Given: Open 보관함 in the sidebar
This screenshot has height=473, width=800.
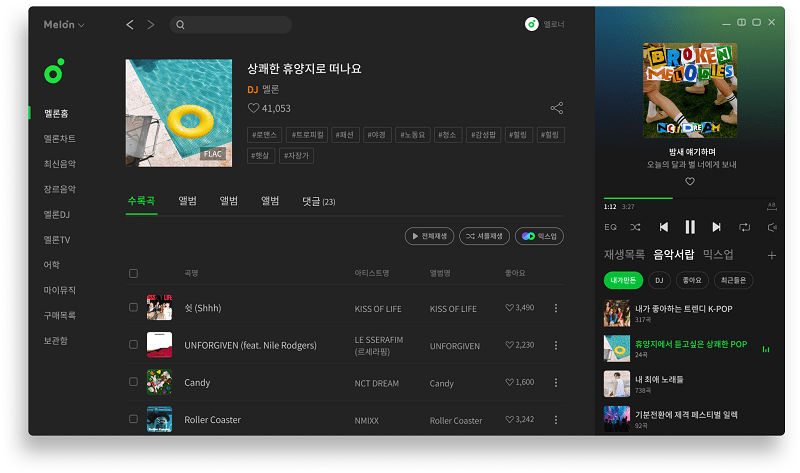Looking at the screenshot, I should [56, 340].
